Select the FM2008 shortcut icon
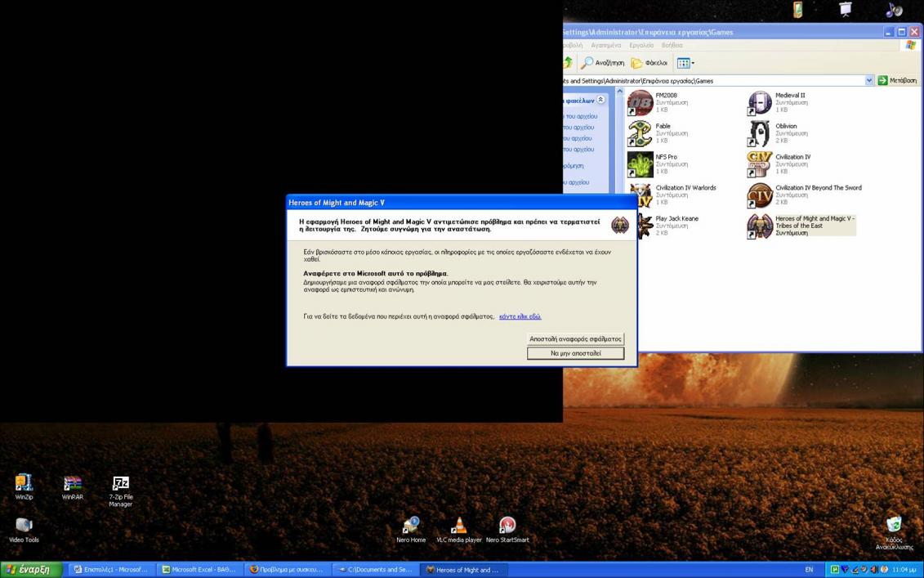Screen dimensions: 924x578 pos(640,103)
